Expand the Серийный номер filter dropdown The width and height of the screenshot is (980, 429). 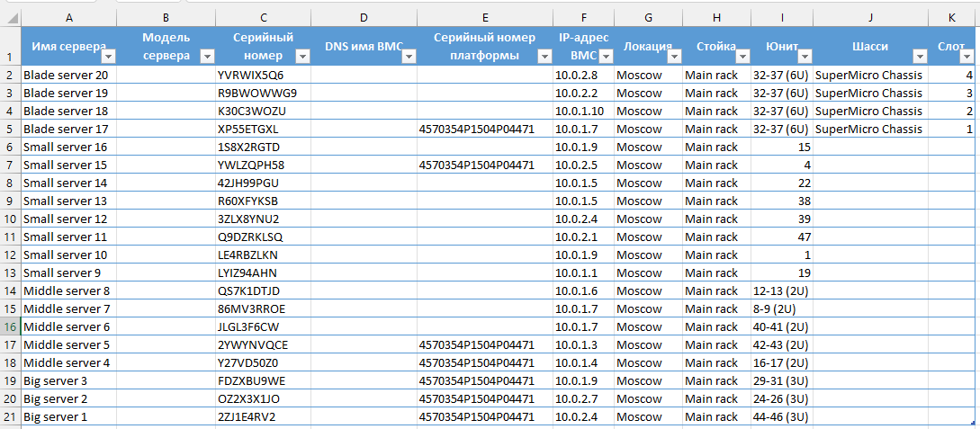tap(303, 56)
